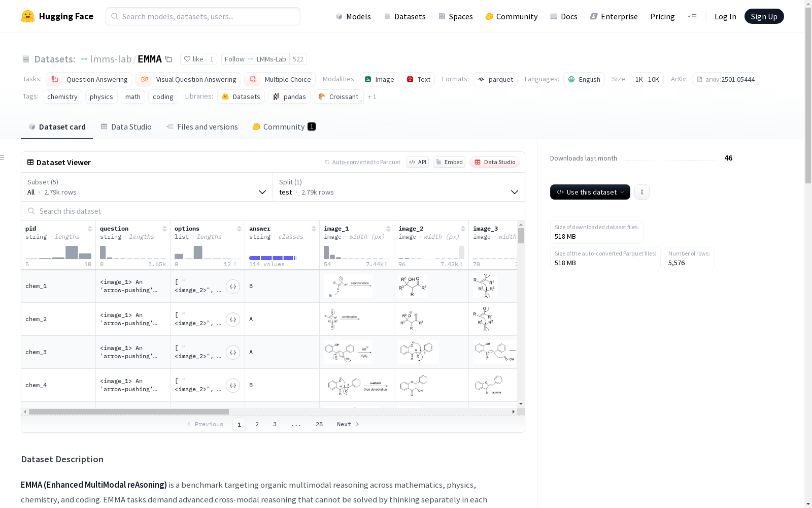The height and width of the screenshot is (508, 812).
Task: Click the table vertical scrollbar thumb
Action: point(521,236)
